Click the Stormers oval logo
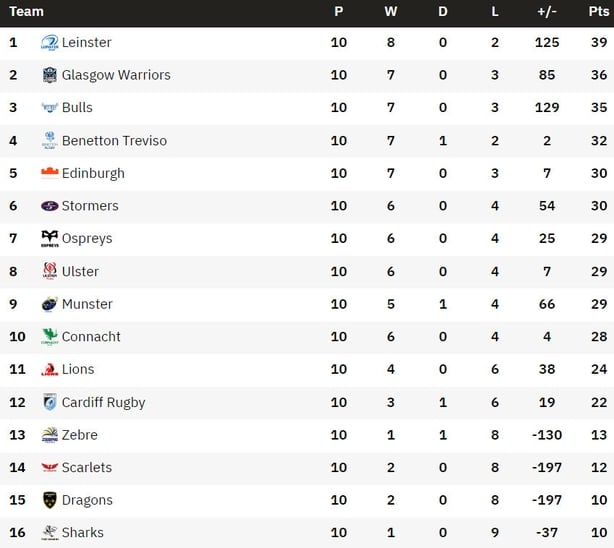Screen dimensions: 614x548 (x=50, y=206)
